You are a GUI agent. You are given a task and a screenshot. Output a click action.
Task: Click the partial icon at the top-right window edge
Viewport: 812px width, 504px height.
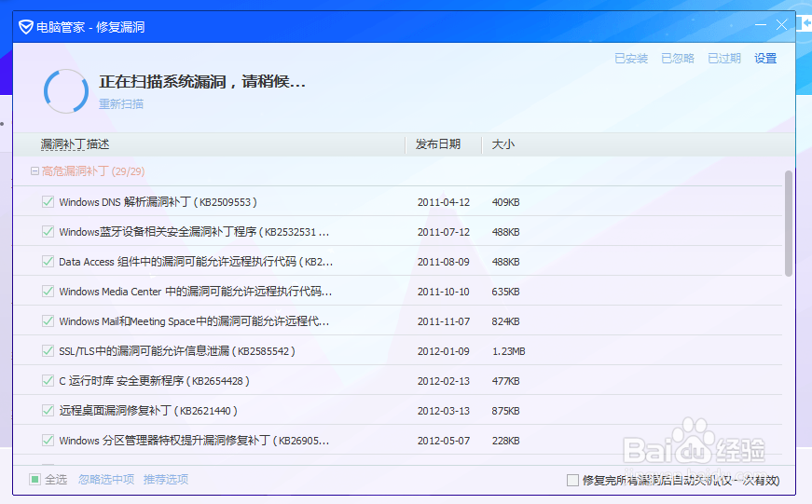point(805,23)
